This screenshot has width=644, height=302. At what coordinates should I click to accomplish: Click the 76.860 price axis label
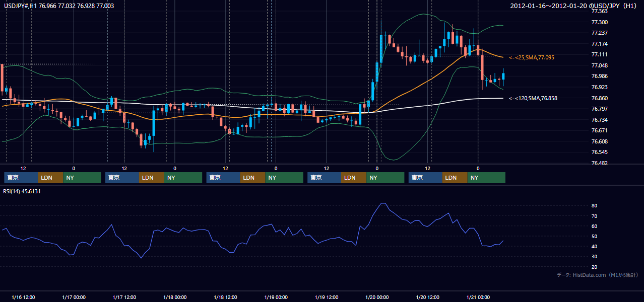599,98
